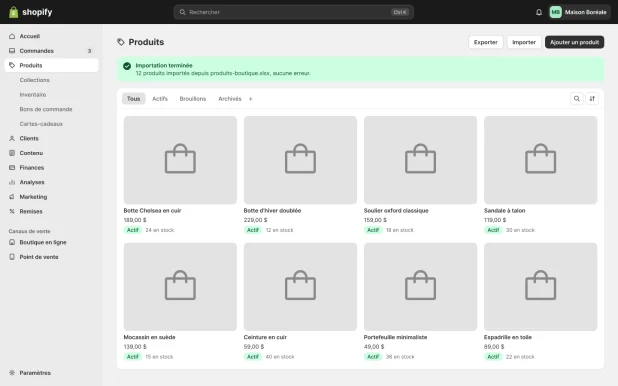618x386 pixels.
Task: Click the Ceinture en cuir title
Action: click(x=265, y=337)
